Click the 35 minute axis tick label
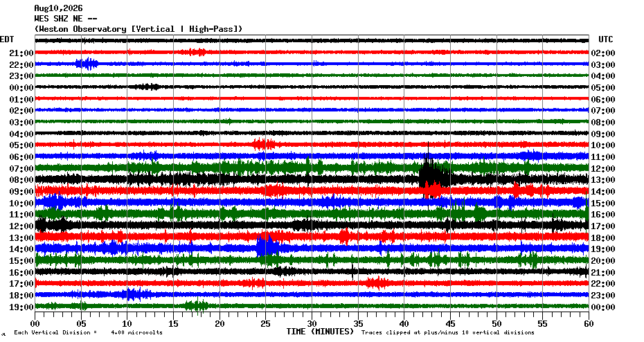 (x=358, y=324)
